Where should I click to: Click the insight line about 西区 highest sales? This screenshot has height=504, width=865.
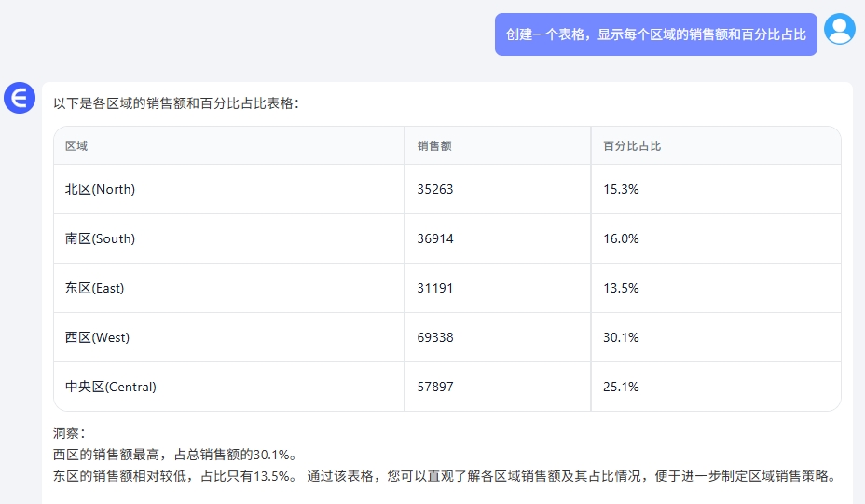[x=175, y=455]
